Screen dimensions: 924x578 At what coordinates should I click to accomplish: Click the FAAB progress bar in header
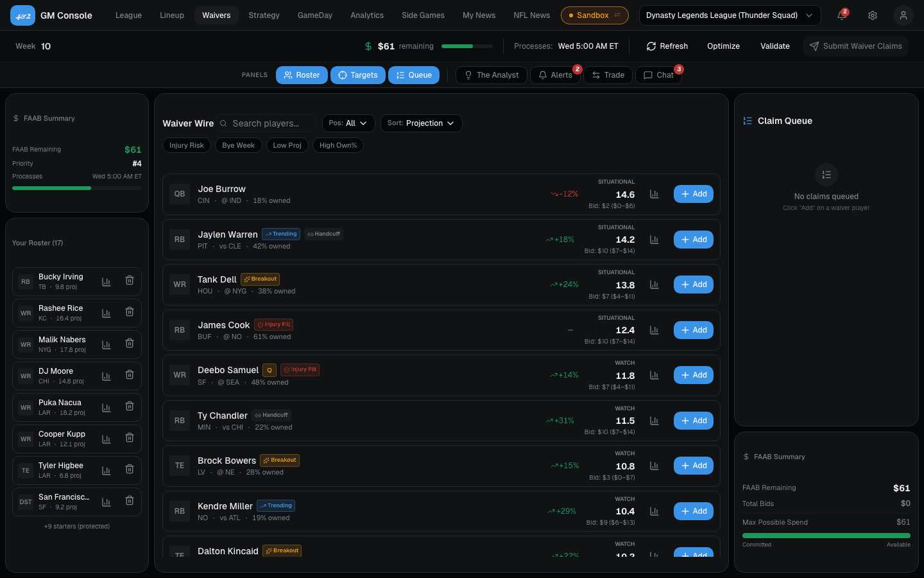click(x=467, y=46)
